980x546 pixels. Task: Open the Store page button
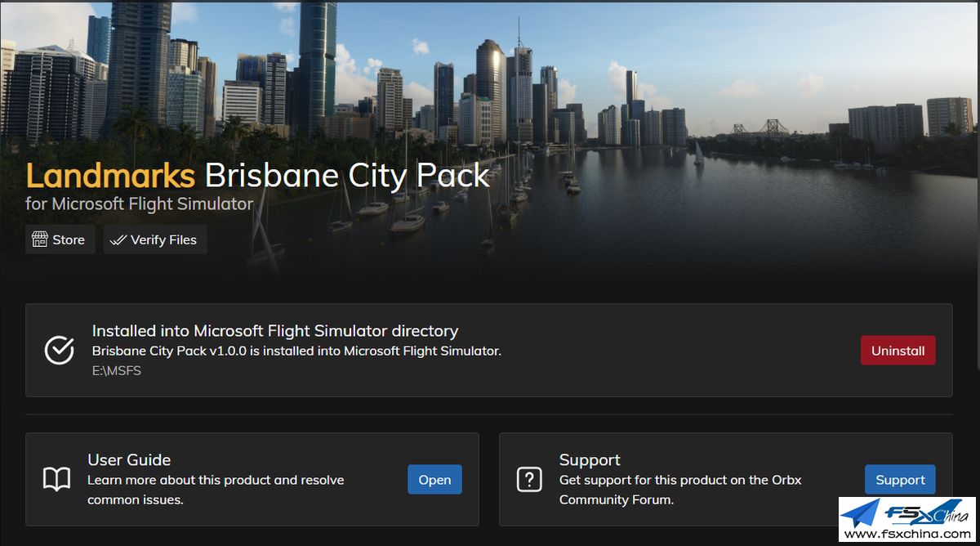pos(60,239)
